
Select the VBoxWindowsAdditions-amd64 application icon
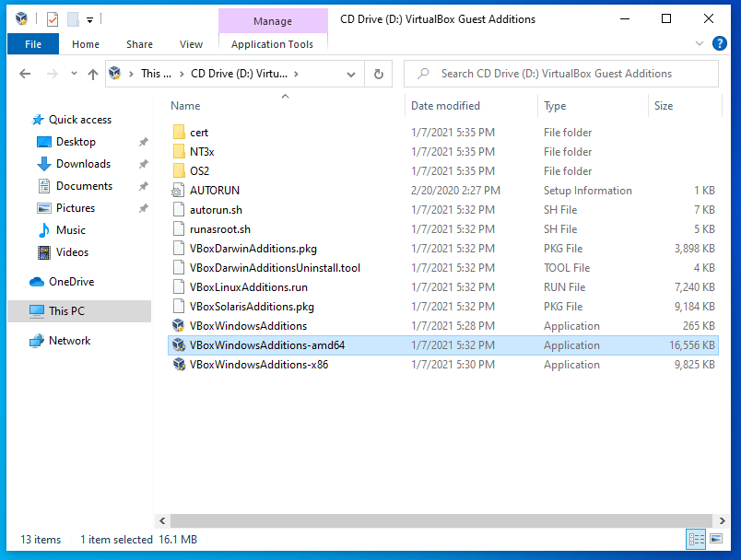pyautogui.click(x=179, y=345)
